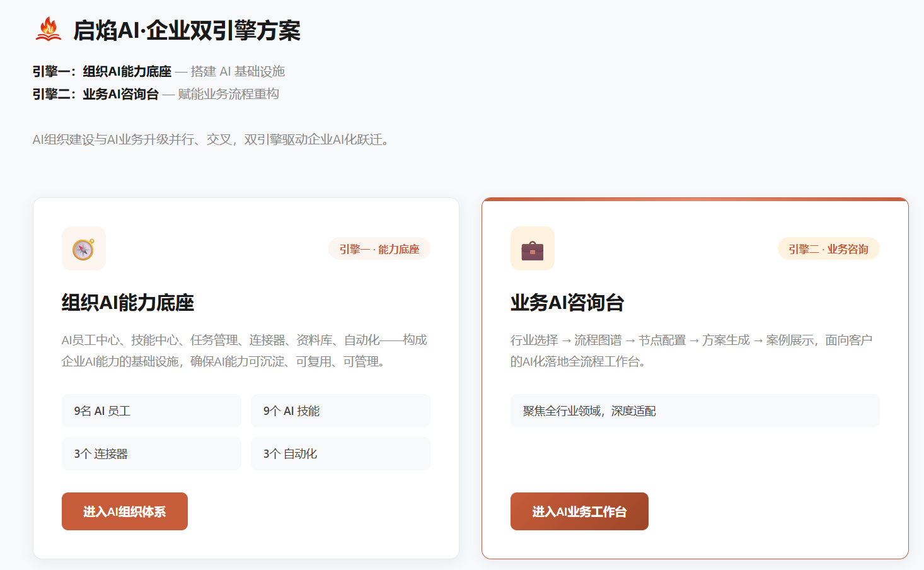
Task: Click the 业务AI咨询台 card heading
Action: 567,303
